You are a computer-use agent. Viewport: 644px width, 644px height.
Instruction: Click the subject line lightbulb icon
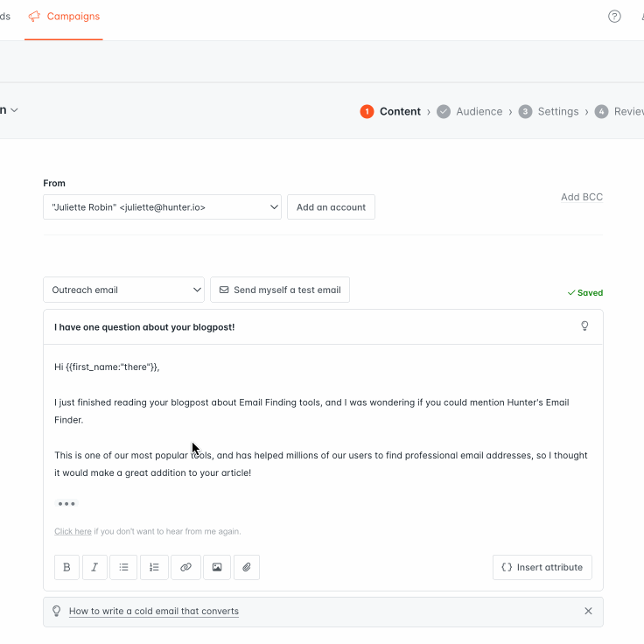585,326
